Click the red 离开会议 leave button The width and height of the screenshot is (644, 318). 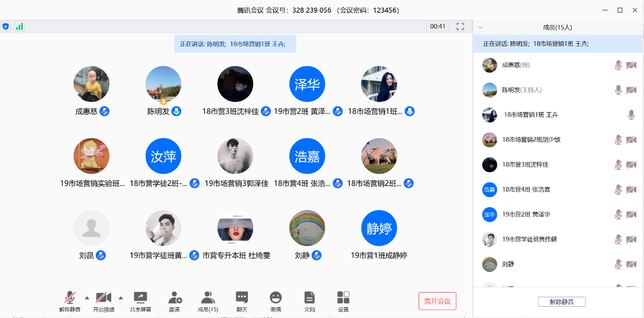437,301
